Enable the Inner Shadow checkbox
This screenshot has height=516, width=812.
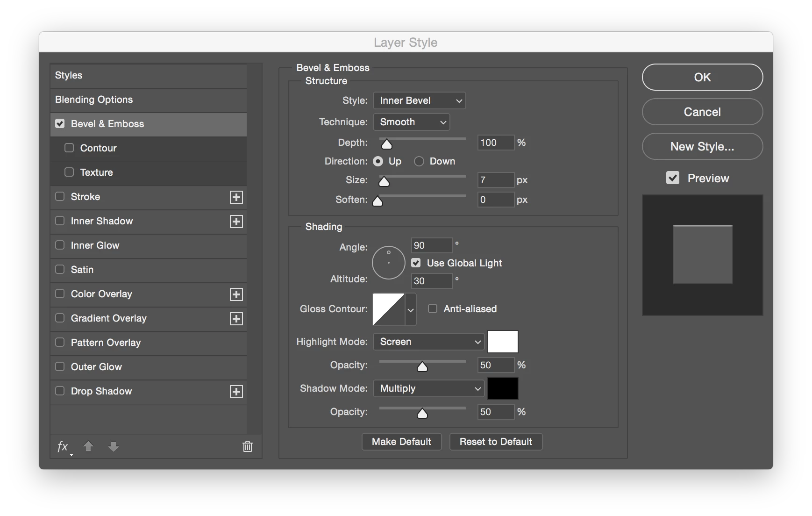click(x=60, y=221)
